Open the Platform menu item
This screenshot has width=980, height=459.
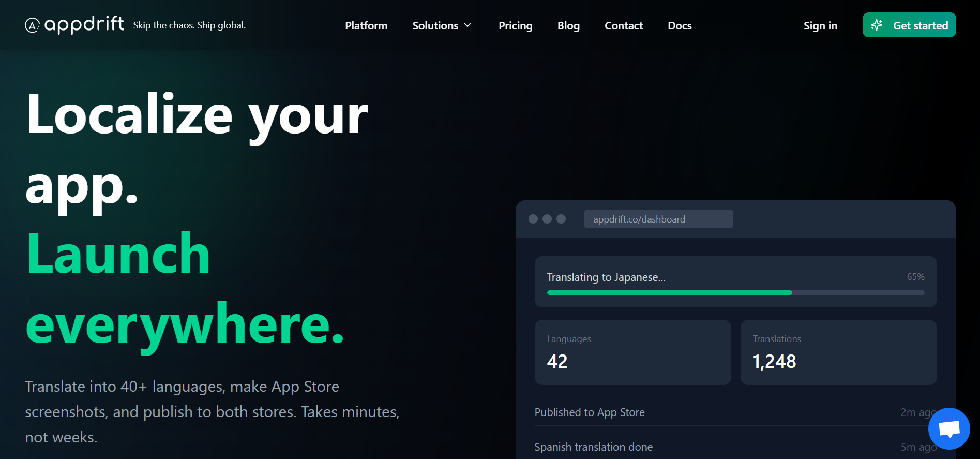point(366,25)
